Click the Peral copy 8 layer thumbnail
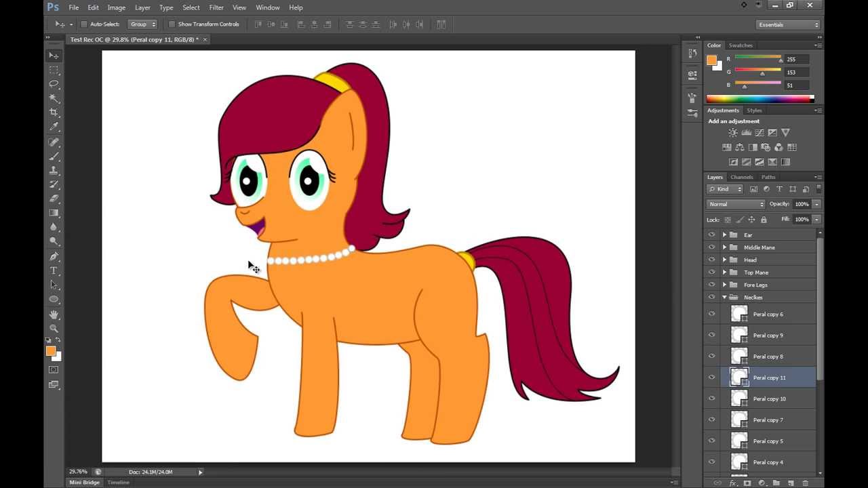Image resolution: width=868 pixels, height=488 pixels. (739, 357)
